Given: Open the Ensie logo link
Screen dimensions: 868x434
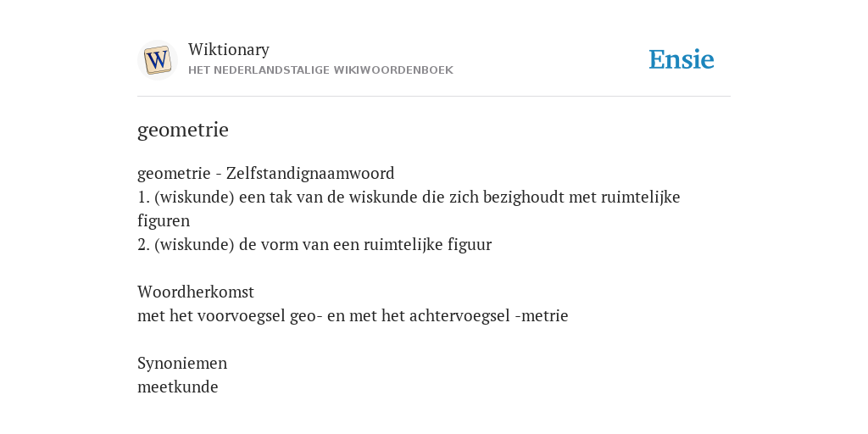Looking at the screenshot, I should tap(682, 59).
